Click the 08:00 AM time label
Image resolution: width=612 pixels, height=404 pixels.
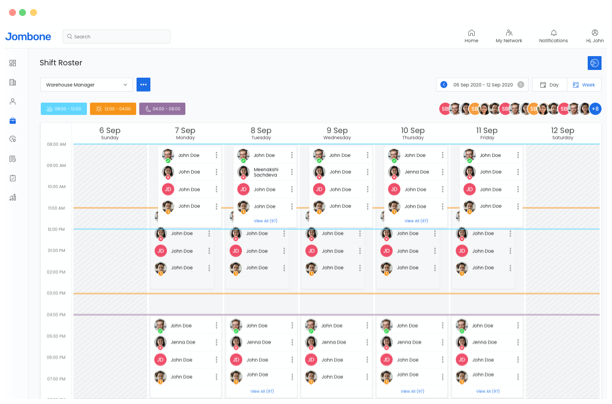(56, 144)
